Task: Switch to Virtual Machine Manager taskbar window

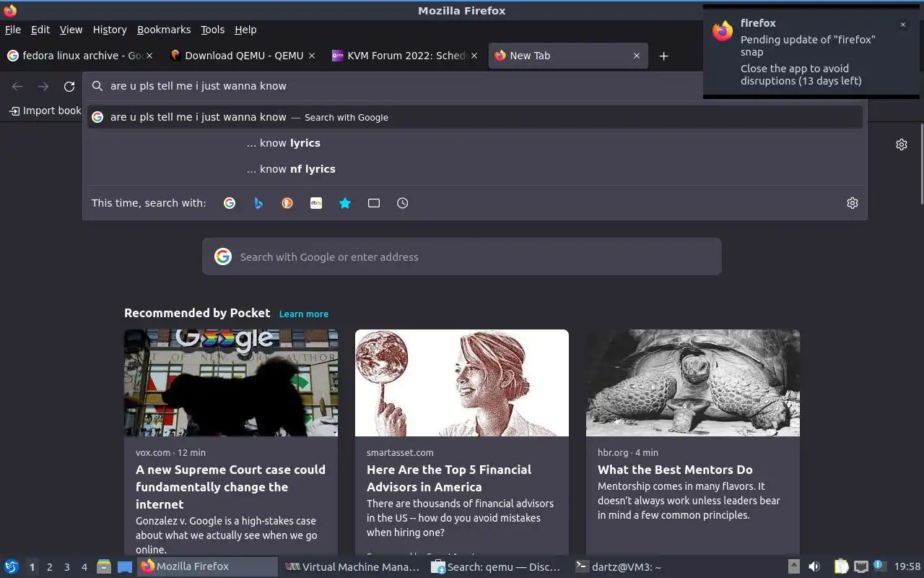Action: 352,566
